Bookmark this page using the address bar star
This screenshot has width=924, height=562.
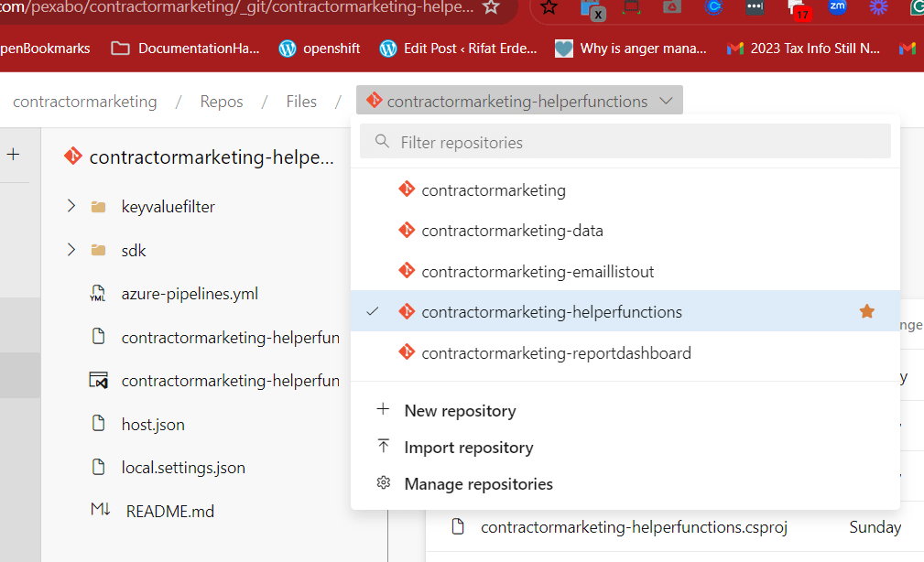pyautogui.click(x=491, y=7)
